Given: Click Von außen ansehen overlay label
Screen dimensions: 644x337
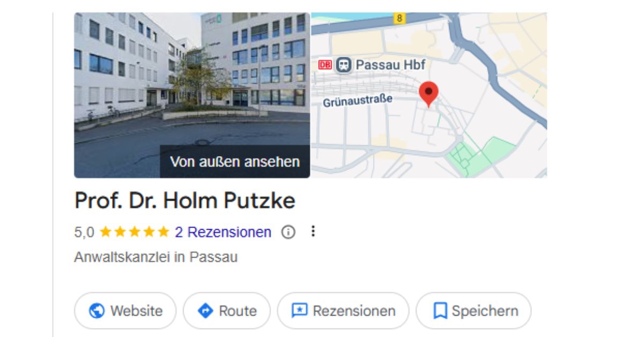Looking at the screenshot, I should (x=235, y=162).
